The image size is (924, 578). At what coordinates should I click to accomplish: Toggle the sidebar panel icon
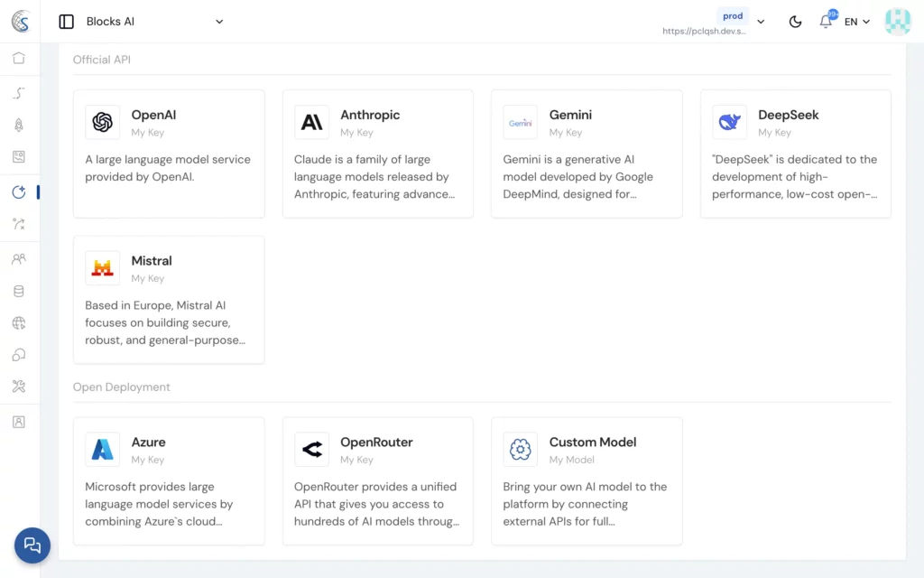tap(66, 22)
